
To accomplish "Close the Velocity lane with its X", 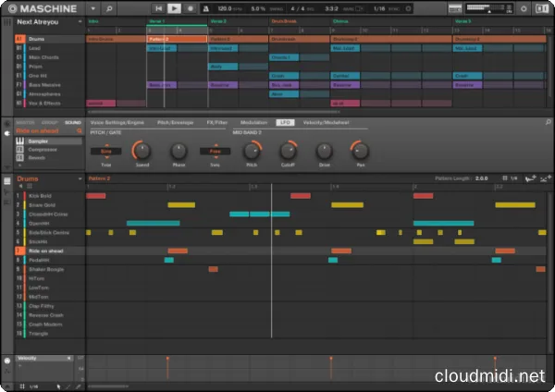I will coord(69,359).
